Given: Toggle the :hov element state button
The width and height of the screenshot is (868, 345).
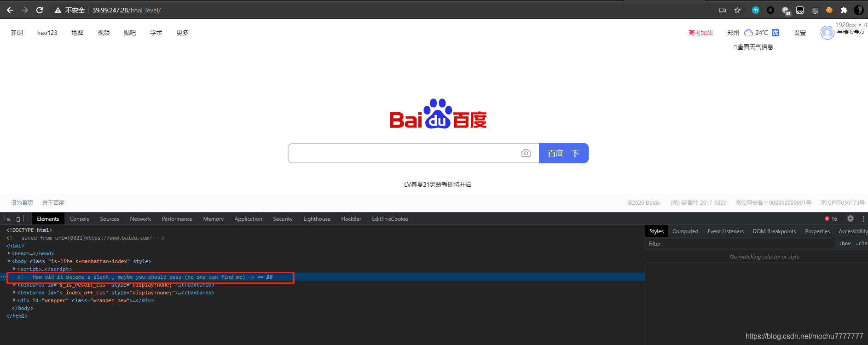Looking at the screenshot, I should (845, 244).
